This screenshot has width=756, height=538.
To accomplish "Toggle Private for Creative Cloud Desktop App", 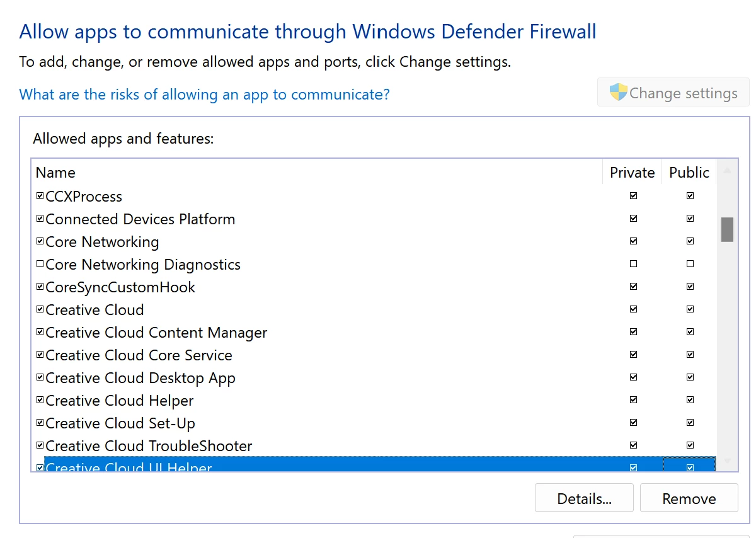I will tap(633, 377).
